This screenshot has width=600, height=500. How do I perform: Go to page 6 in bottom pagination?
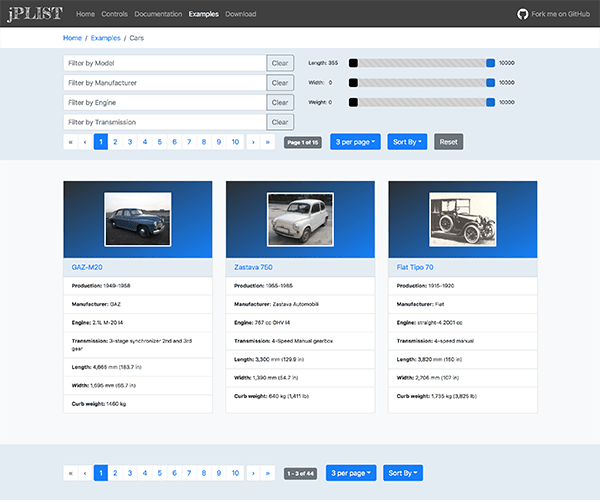tap(174, 473)
